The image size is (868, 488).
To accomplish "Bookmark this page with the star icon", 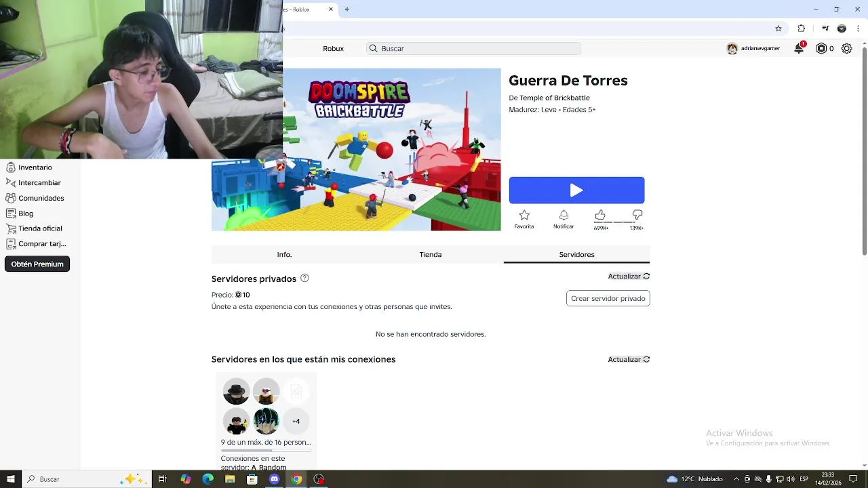I will pos(778,28).
